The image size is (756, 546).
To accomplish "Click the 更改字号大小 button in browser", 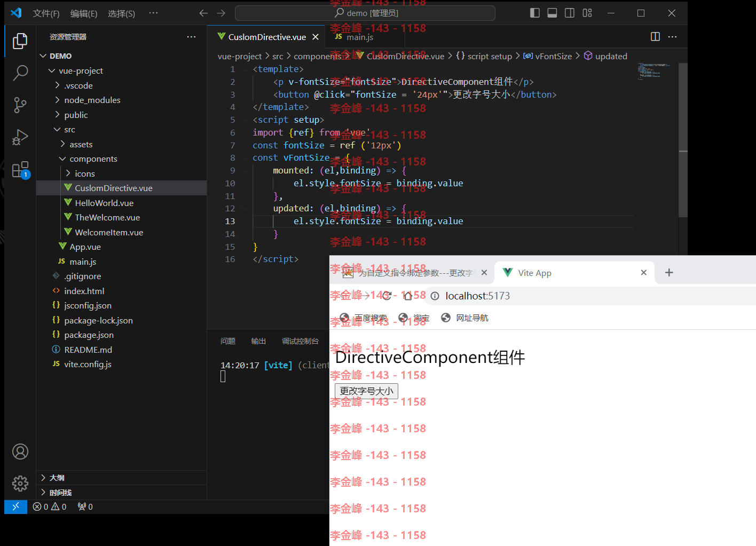I will [366, 391].
